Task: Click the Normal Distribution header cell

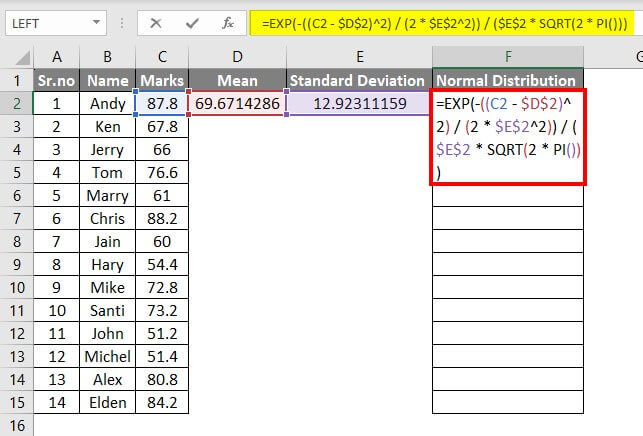Action: click(508, 80)
